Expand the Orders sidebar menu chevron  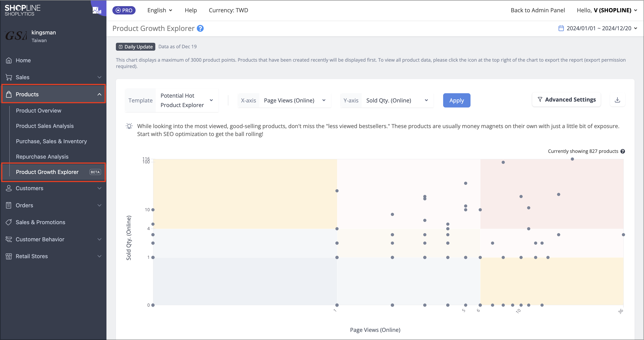(99, 205)
